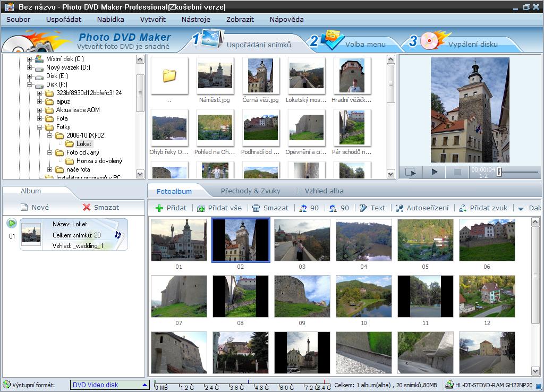Click Přidat vše toolbar icon
Screen dimensions: 544x392
201,208
